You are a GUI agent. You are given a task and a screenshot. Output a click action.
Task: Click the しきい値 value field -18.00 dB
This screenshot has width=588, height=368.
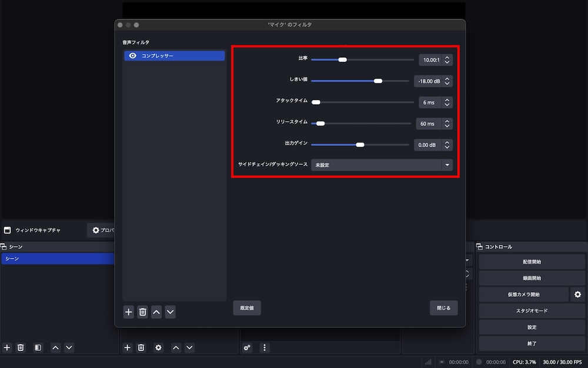click(428, 81)
